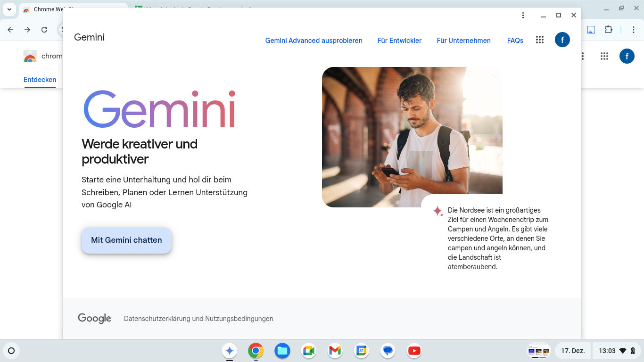The height and width of the screenshot is (362, 644).
Task: Open Google apps grid in Gemini window
Action: (x=540, y=40)
